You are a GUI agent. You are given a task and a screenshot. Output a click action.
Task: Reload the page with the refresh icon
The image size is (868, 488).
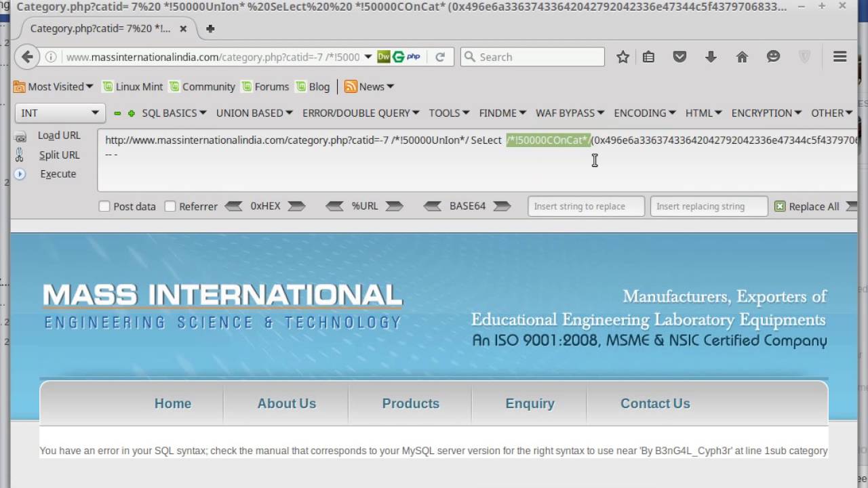[x=440, y=57]
